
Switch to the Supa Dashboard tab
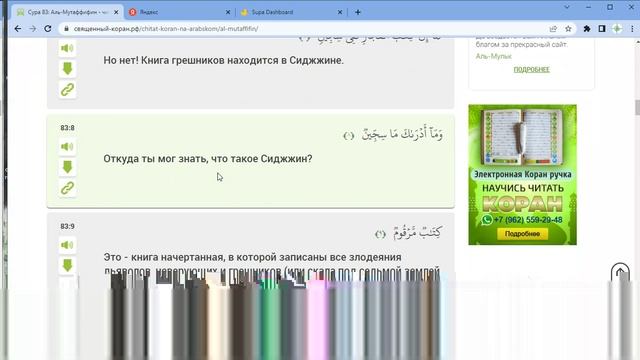(291, 12)
